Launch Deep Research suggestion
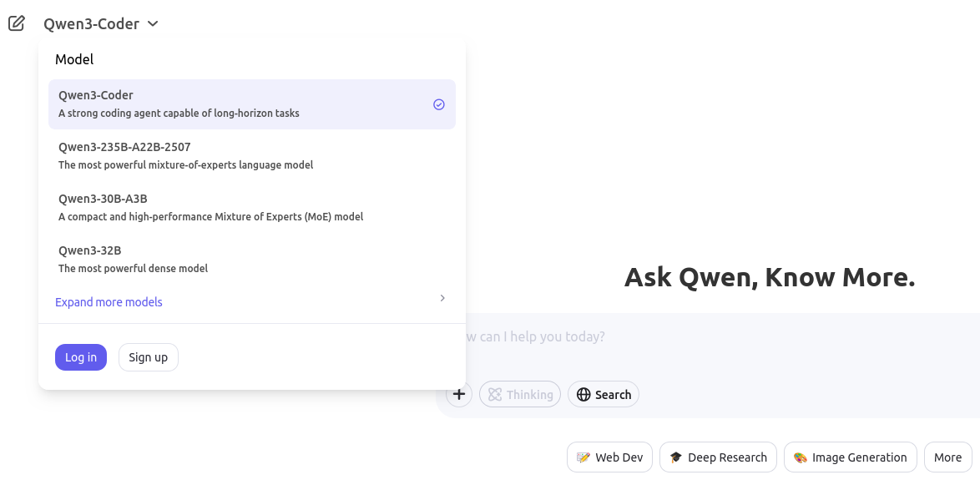 718,457
